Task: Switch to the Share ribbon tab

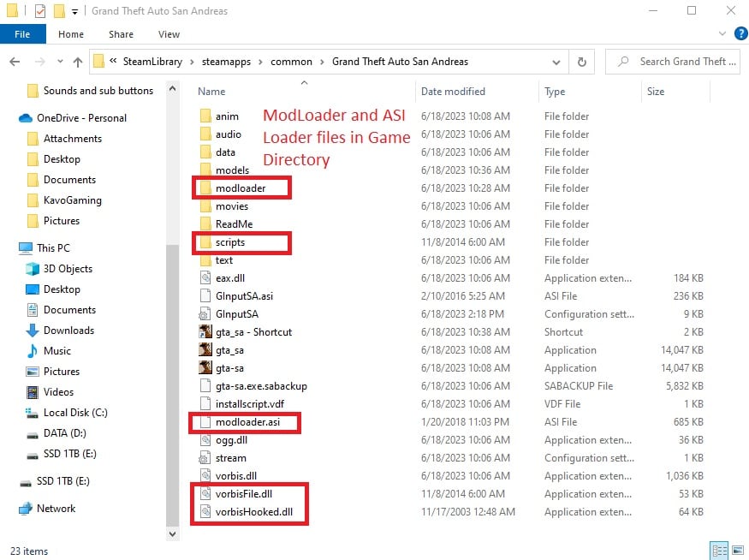Action: pos(121,34)
